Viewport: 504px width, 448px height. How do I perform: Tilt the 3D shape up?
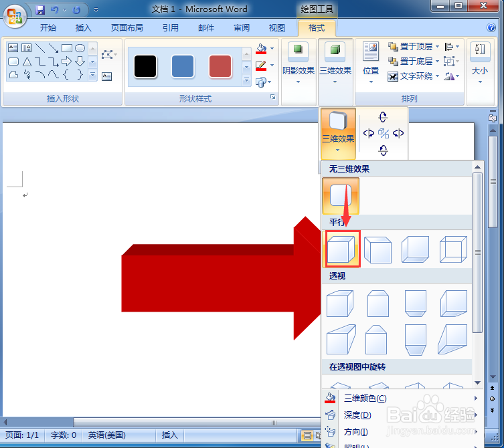pos(383,117)
